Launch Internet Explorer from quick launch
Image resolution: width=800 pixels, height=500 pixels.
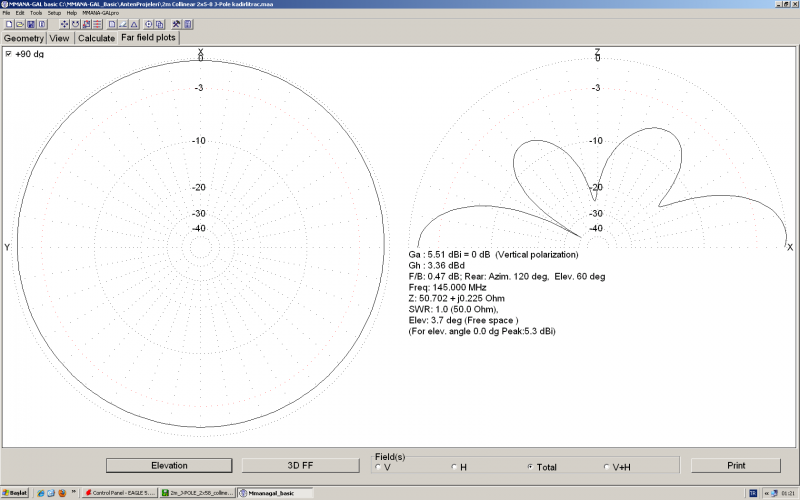[x=40, y=493]
